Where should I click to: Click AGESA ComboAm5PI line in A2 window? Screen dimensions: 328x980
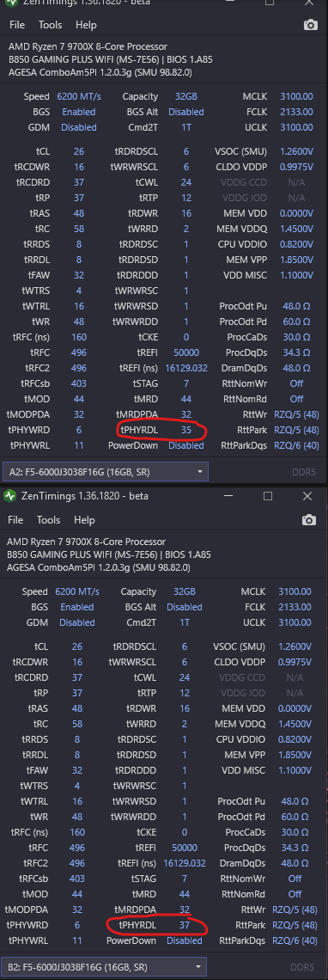click(100, 72)
